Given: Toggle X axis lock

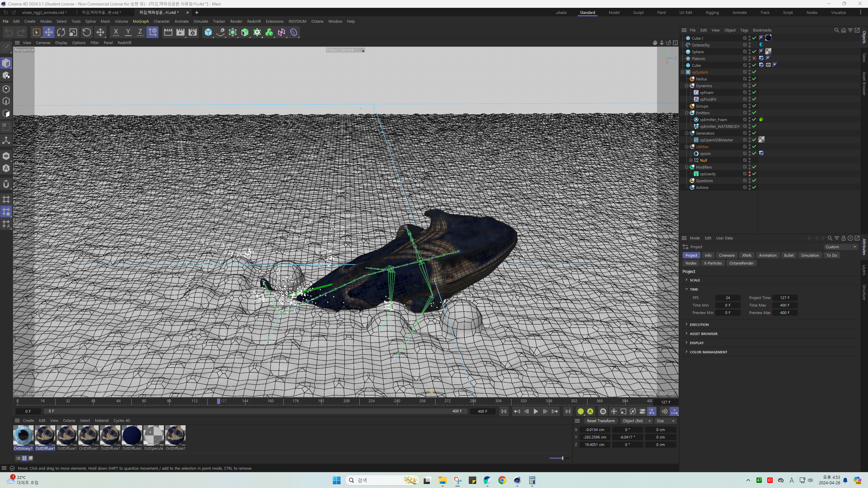Looking at the screenshot, I should (x=116, y=33).
